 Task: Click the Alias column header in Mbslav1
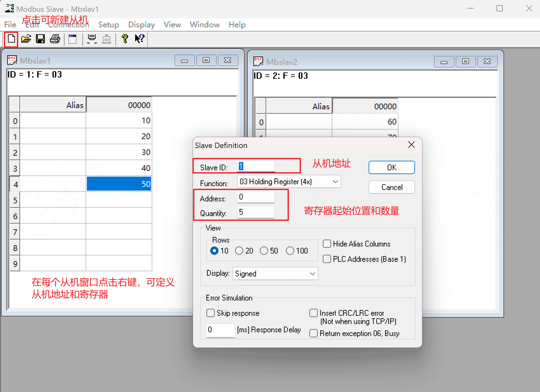(53, 105)
